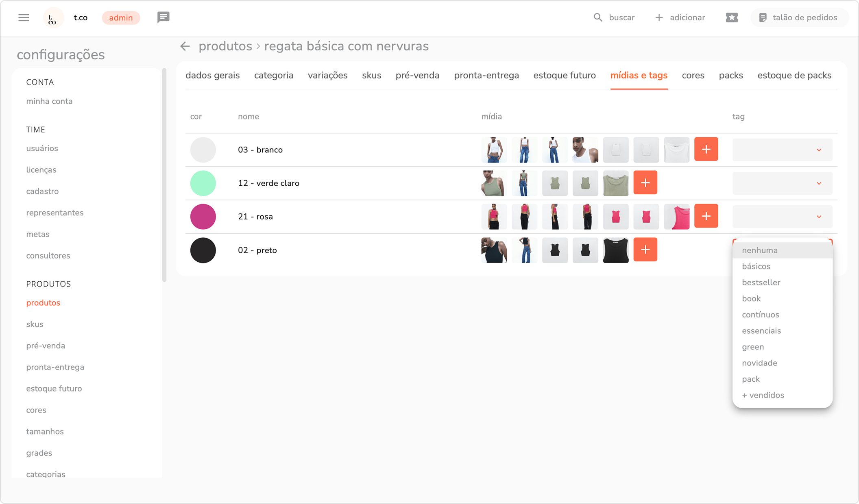Add media to 12 - verde claro row
Screen dimensions: 859x504
(645, 183)
